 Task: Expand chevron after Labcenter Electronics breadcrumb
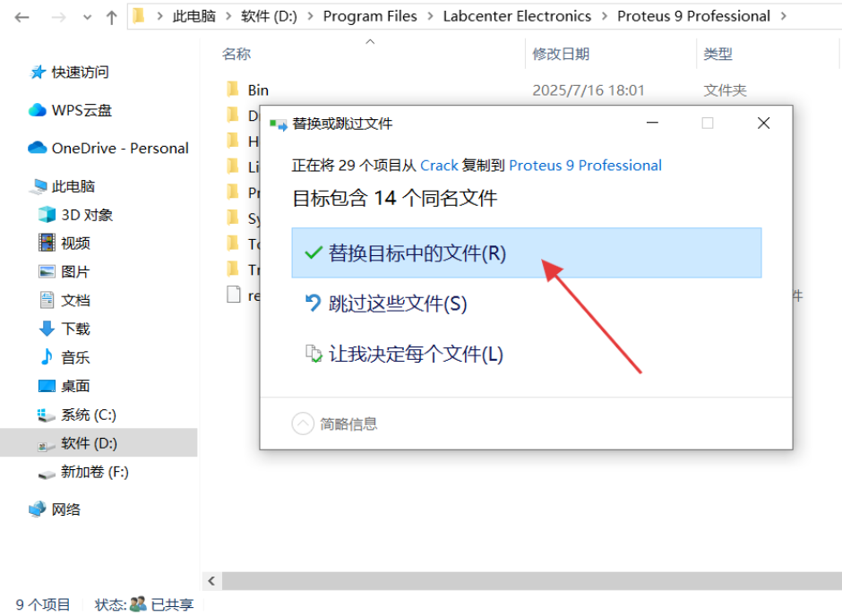tap(605, 17)
